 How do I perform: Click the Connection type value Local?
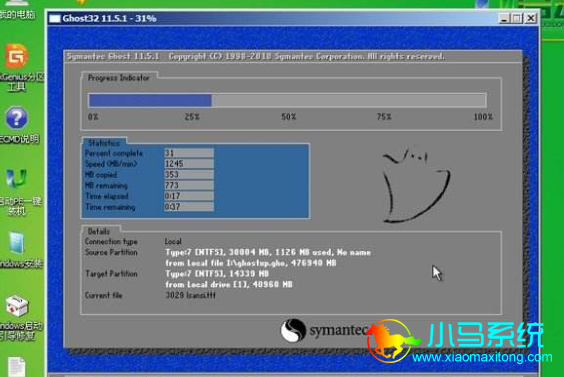(x=173, y=241)
